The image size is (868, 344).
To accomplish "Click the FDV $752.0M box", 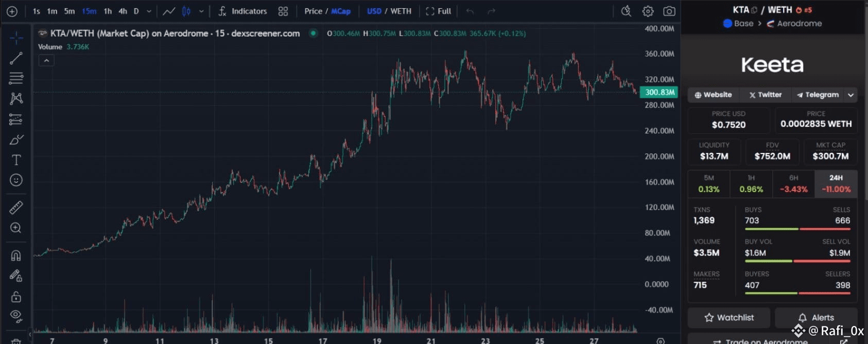I will (772, 151).
